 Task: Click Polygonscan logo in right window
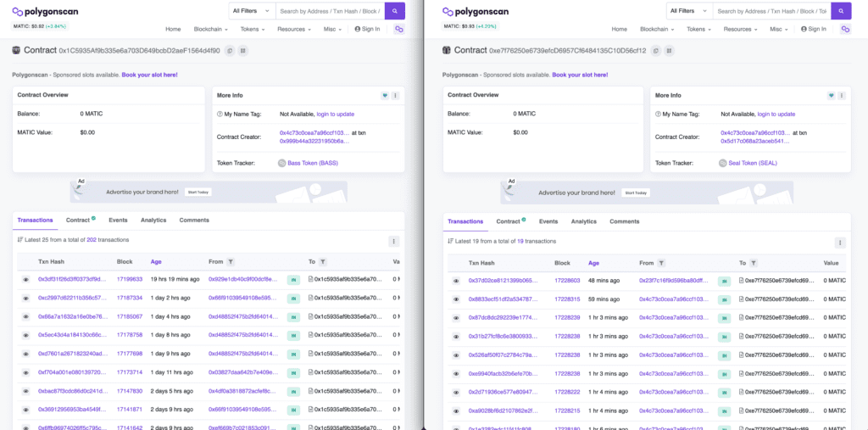[476, 12]
